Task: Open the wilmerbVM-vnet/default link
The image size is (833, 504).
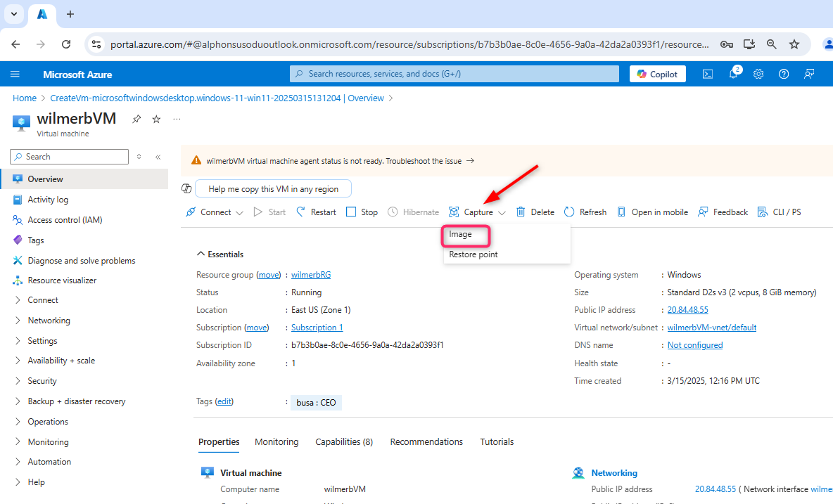Action: [x=712, y=328]
